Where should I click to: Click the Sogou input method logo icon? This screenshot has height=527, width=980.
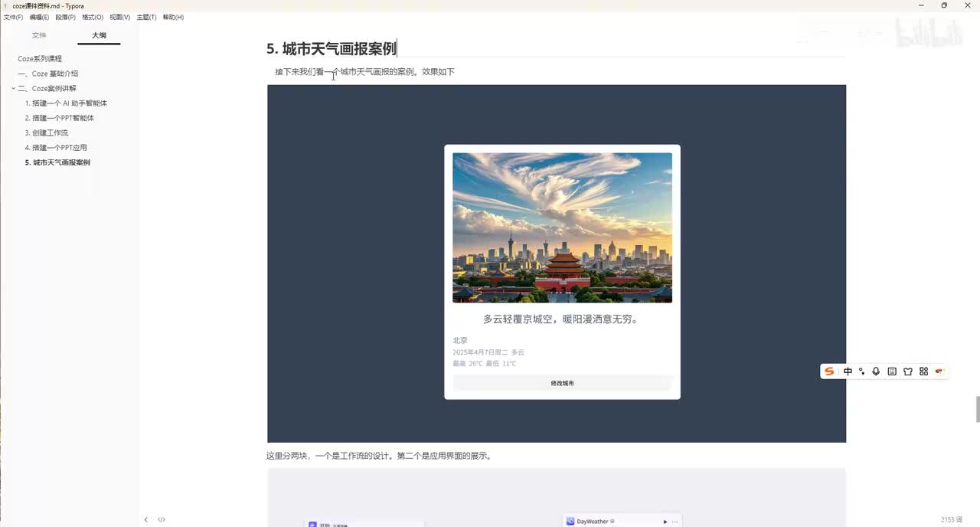click(829, 372)
